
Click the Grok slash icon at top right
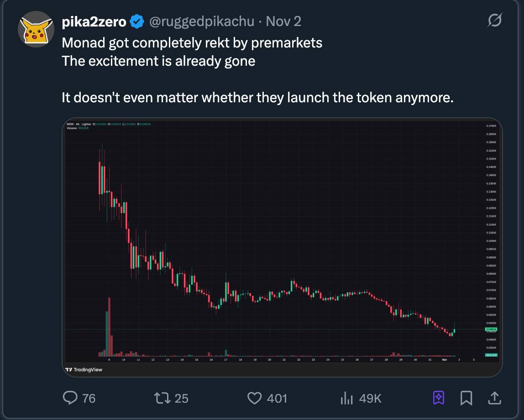point(494,21)
